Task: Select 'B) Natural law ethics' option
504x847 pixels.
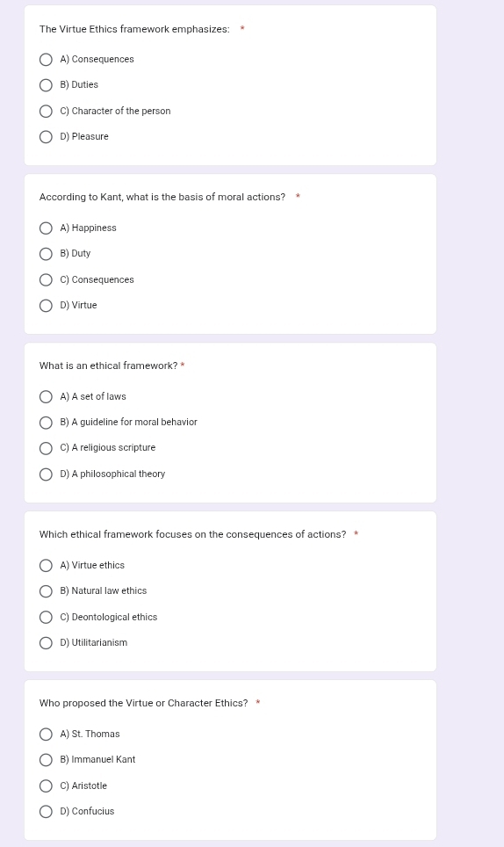Action: click(x=46, y=591)
